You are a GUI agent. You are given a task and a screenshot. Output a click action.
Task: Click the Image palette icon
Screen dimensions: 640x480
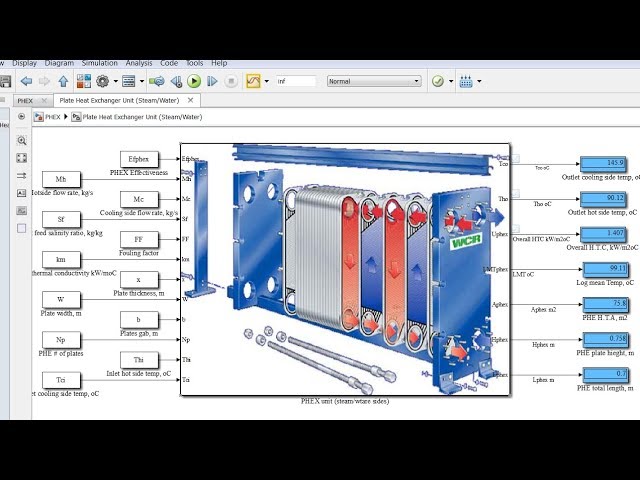pos(22,211)
